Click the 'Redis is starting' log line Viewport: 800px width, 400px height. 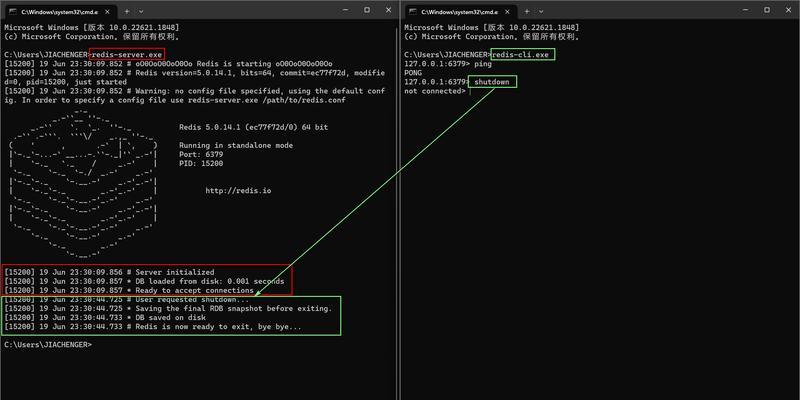pos(168,64)
